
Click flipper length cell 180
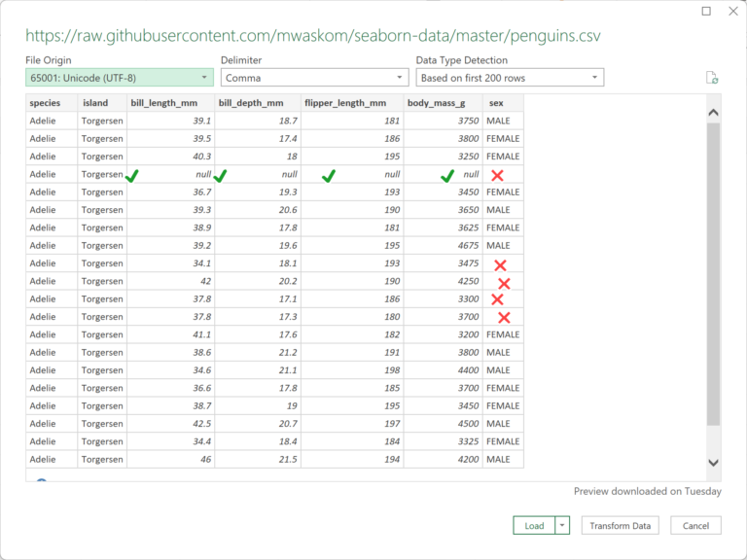click(x=352, y=317)
